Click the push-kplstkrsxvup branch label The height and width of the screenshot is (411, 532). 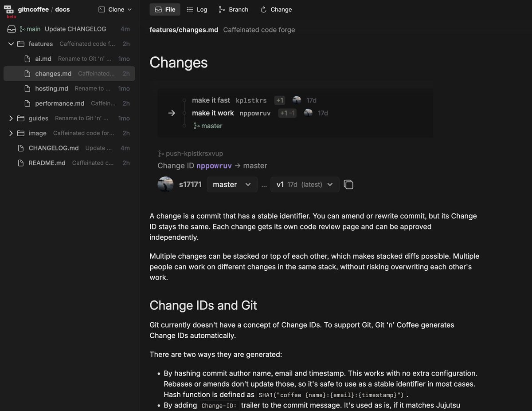tap(191, 154)
